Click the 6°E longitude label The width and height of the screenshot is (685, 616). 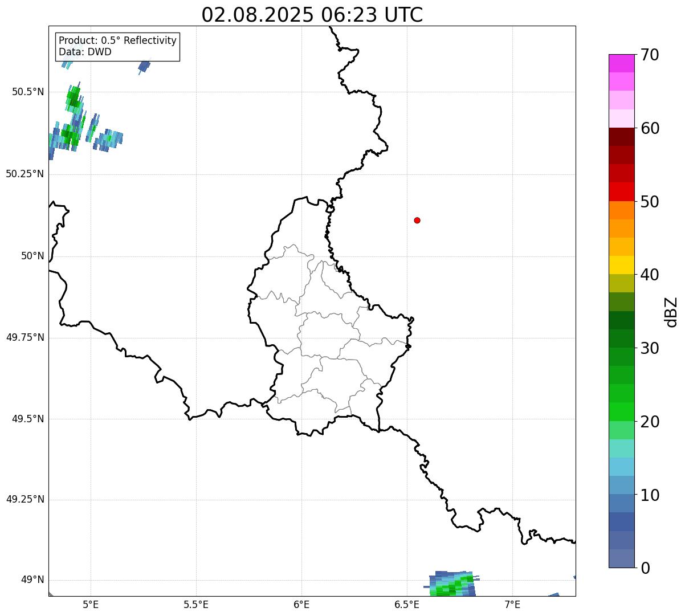tap(301, 605)
